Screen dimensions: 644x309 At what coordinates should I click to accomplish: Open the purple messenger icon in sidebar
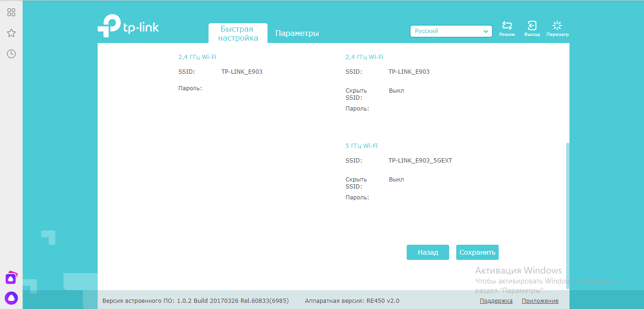[x=11, y=278]
